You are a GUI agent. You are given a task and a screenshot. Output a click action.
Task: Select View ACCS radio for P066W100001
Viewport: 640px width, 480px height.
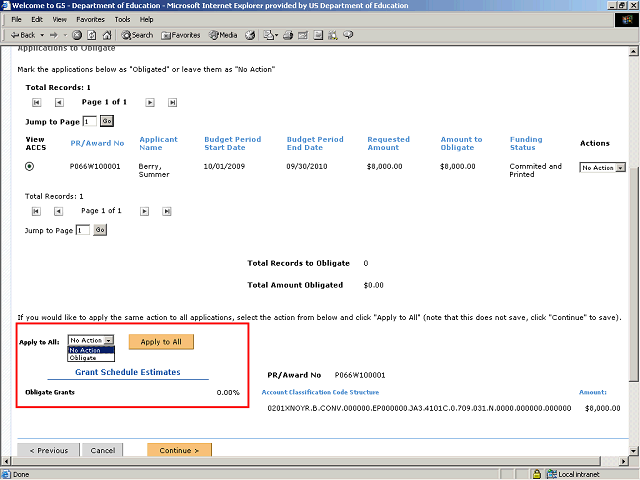[29, 167]
